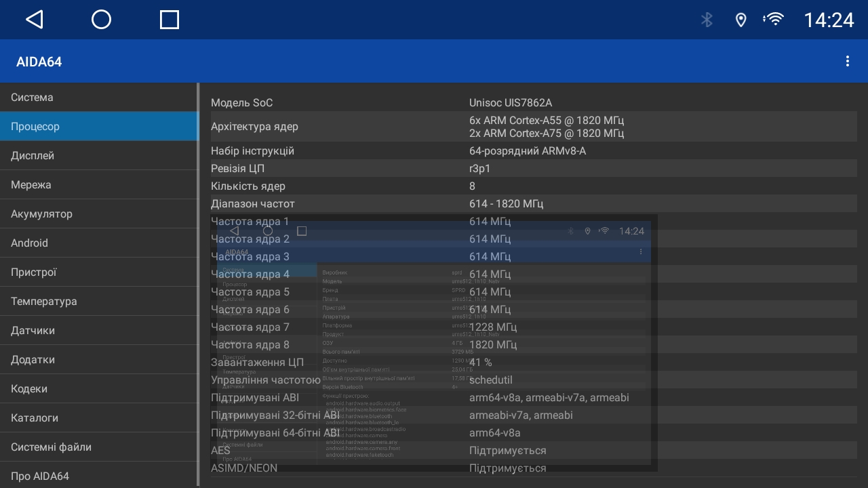Select the Ревізія ЦП row label
Image resolution: width=868 pixels, height=488 pixels.
click(x=237, y=169)
